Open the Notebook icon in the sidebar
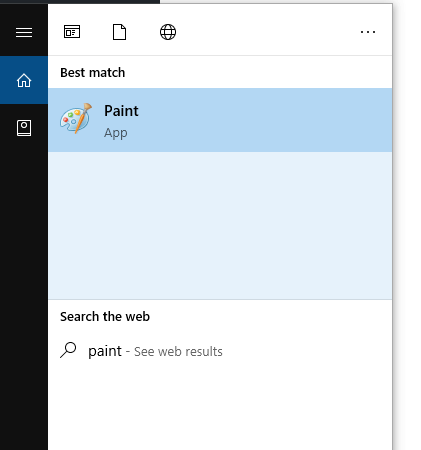This screenshot has height=450, width=421. click(x=24, y=128)
